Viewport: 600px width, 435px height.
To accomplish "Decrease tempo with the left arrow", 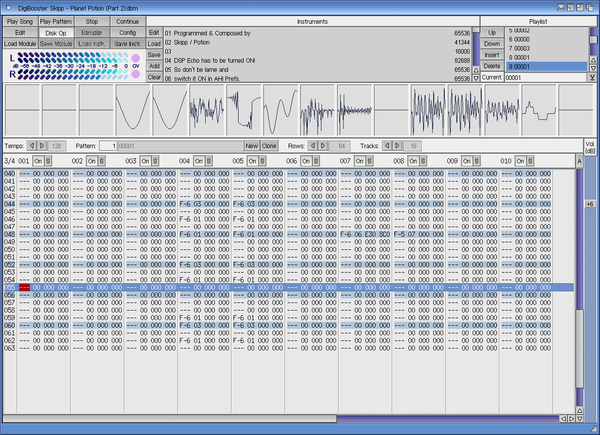I will pos(32,145).
